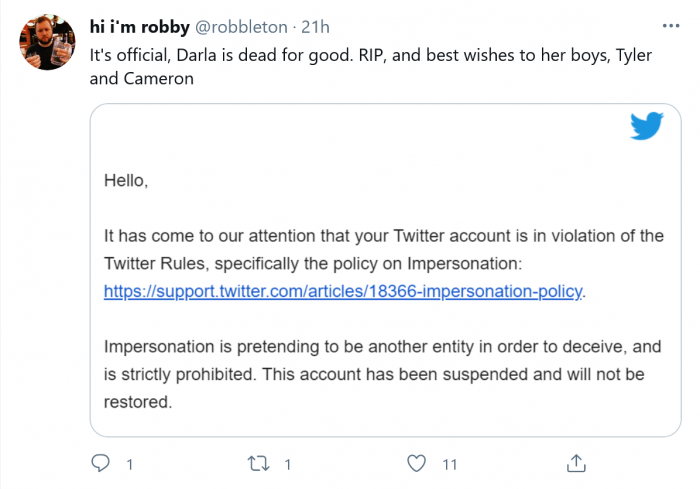
Task: Retweet this post using the arrows icon
Action: point(258,463)
